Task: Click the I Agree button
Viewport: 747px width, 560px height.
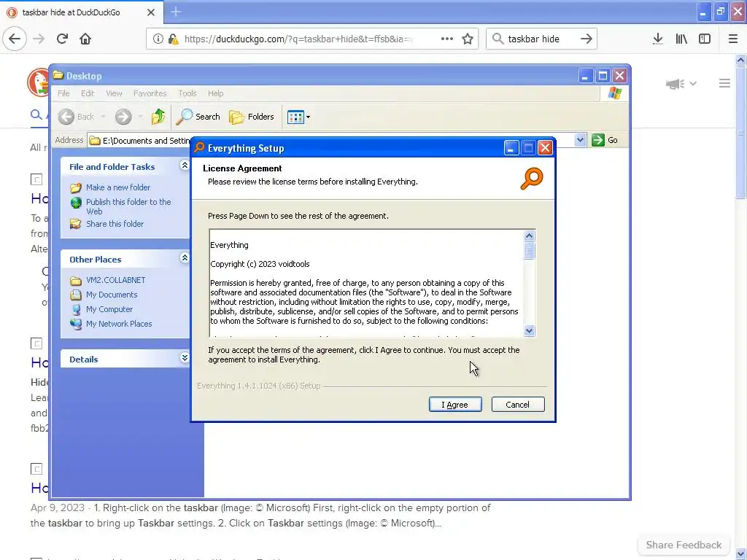Action: tap(455, 404)
